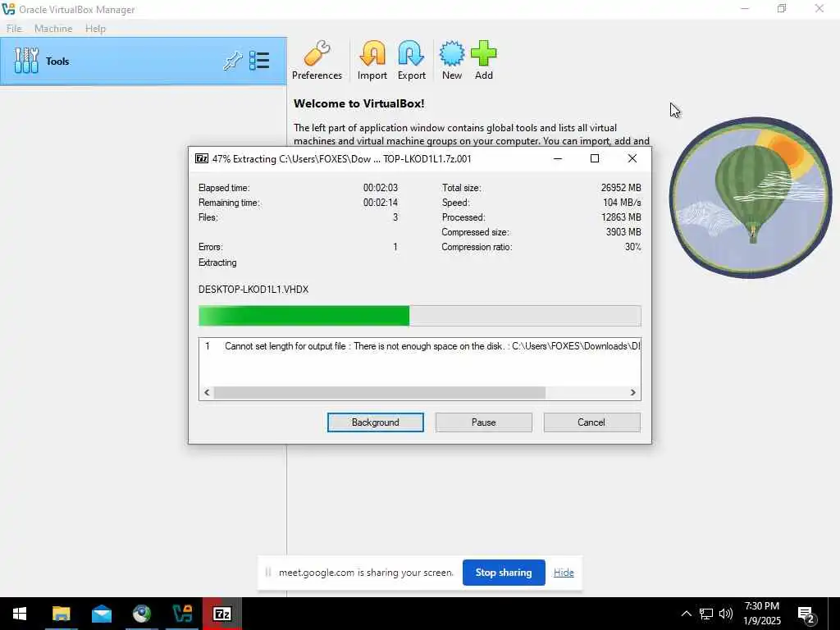Click the green extraction progress bar
Viewport: 840px width, 630px height.
[x=419, y=316]
